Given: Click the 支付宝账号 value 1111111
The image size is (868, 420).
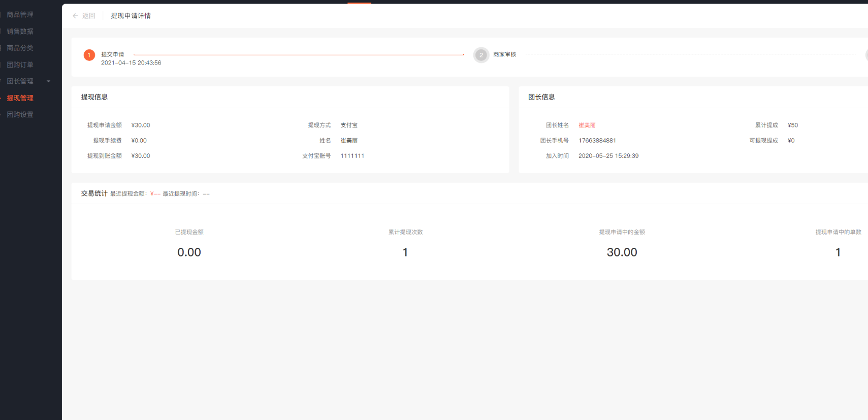Looking at the screenshot, I should coord(352,156).
